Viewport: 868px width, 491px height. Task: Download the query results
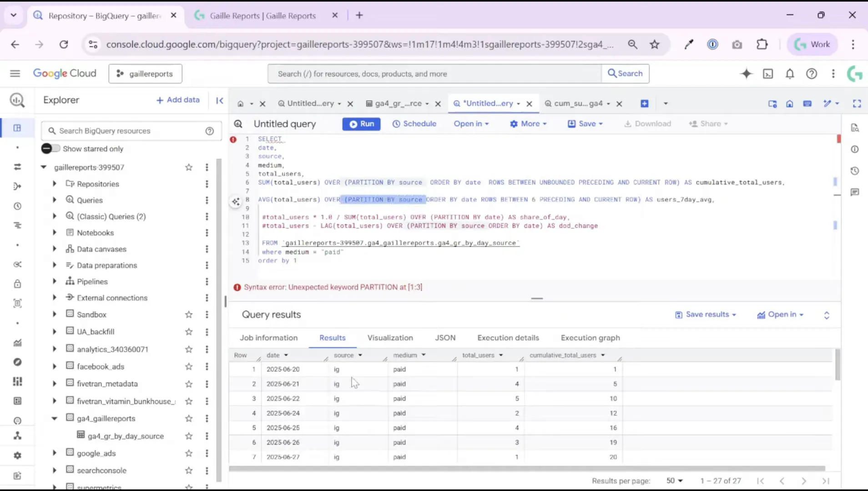tap(648, 124)
